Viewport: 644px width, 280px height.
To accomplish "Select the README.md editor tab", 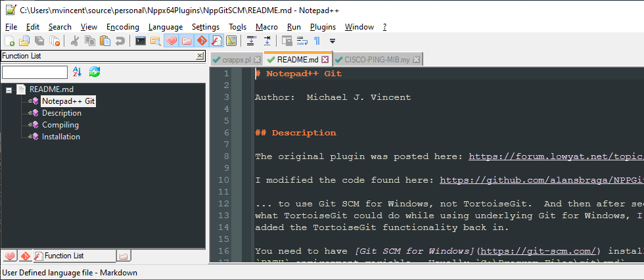I will pyautogui.click(x=298, y=60).
